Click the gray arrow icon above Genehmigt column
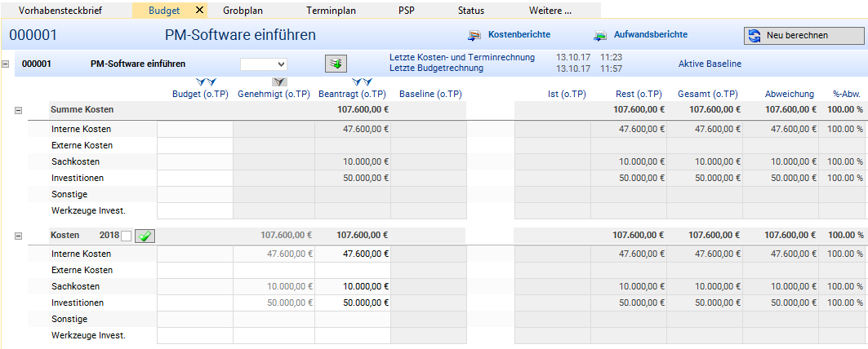Viewport: 868px width, 349px height. [x=279, y=82]
